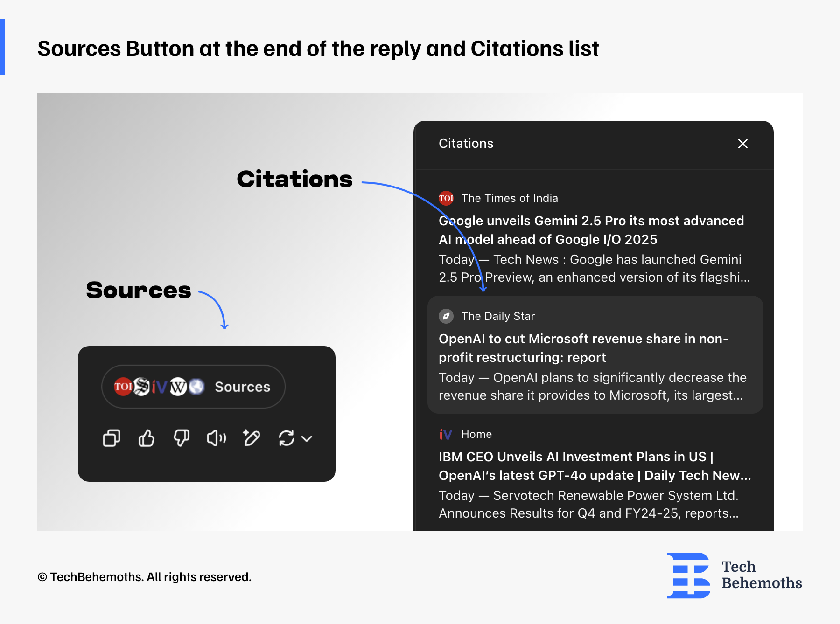This screenshot has height=624, width=840.
Task: Click the iV icon in Sources button
Action: pyautogui.click(x=159, y=387)
